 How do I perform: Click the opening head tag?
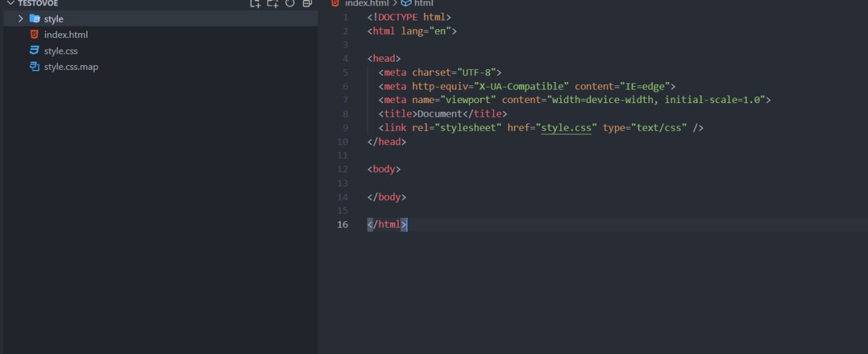(x=384, y=58)
